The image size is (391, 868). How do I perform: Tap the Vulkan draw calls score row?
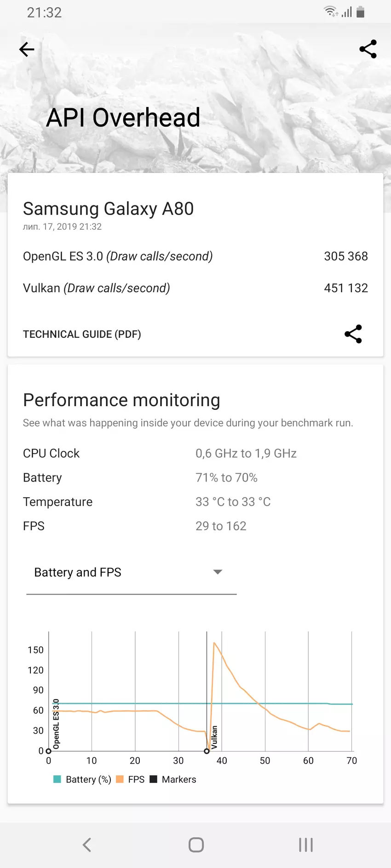pos(195,288)
